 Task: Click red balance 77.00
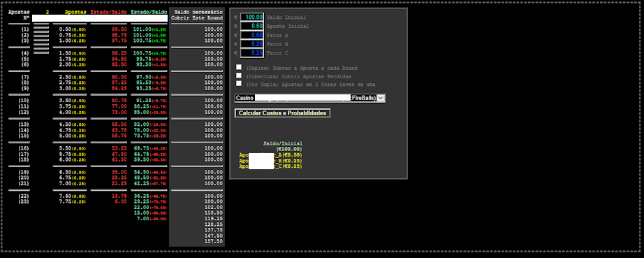pyautogui.click(x=119, y=106)
